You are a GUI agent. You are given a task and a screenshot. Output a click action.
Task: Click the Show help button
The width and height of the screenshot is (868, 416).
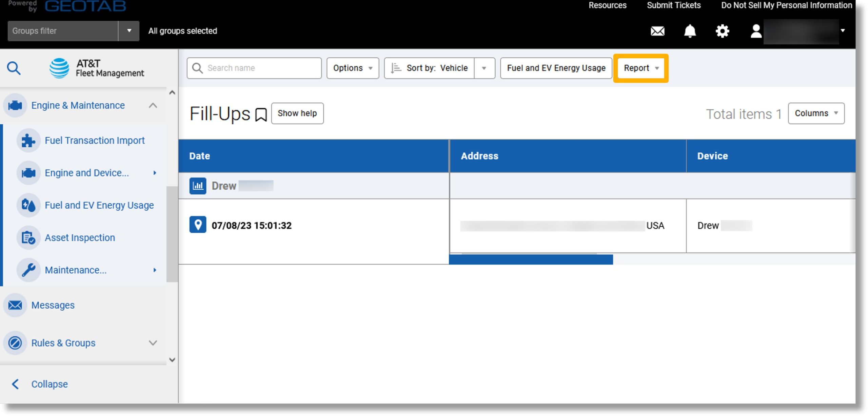point(297,113)
